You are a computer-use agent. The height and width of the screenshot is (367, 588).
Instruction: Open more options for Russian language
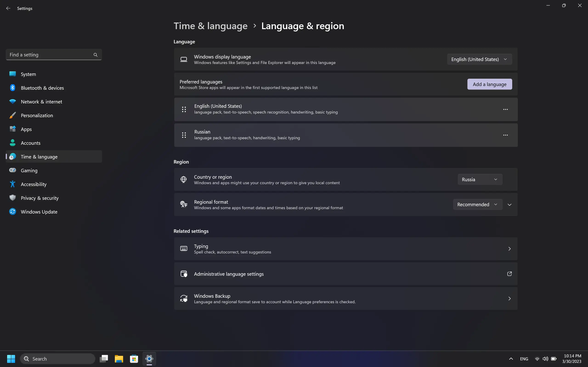click(505, 135)
